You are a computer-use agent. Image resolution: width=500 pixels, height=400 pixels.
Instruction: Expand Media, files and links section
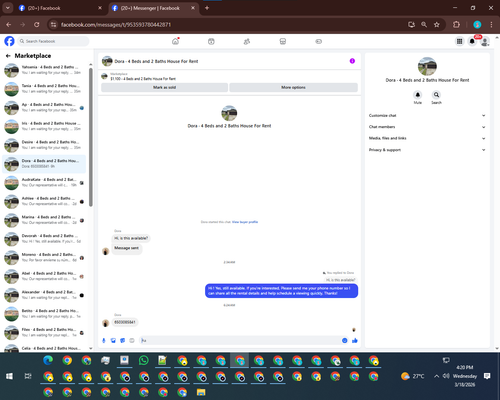[x=427, y=138]
